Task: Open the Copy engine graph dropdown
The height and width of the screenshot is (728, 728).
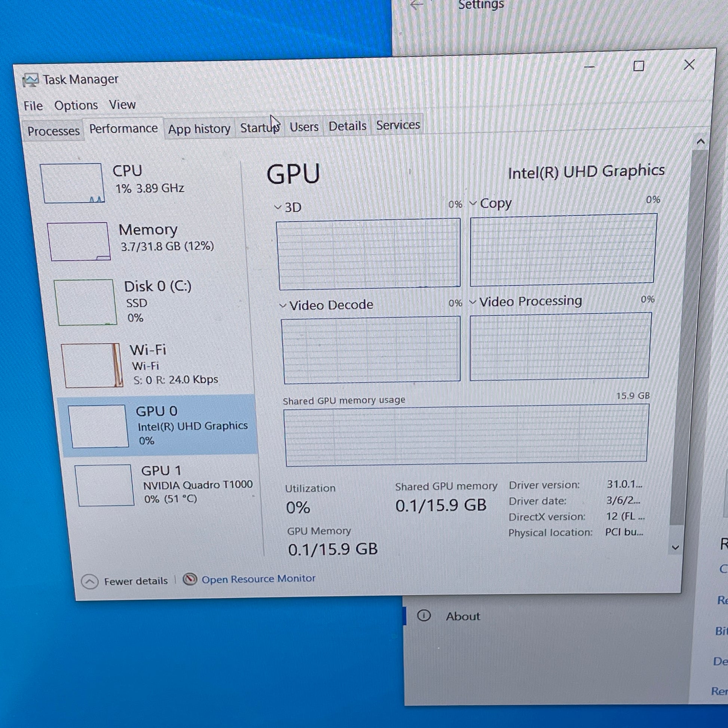Action: (x=473, y=204)
